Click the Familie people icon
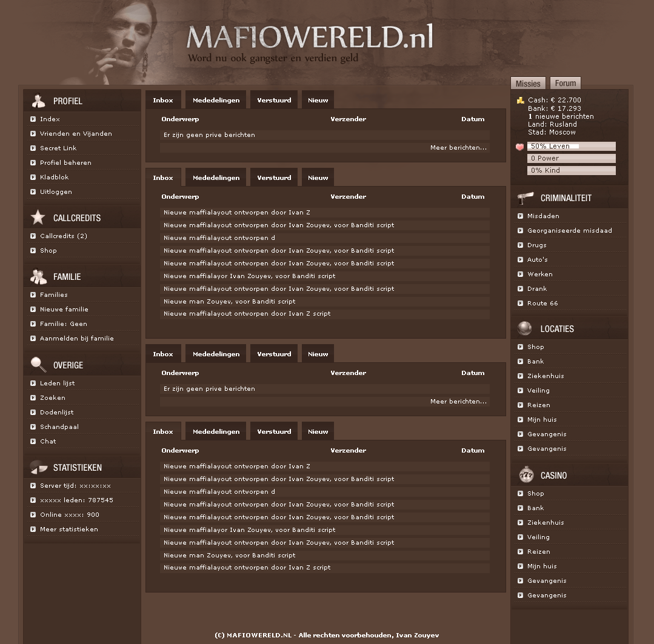The height and width of the screenshot is (644, 654). click(38, 276)
